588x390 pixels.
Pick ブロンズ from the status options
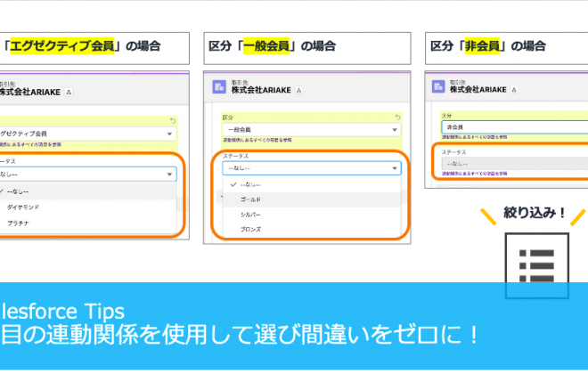(x=251, y=230)
